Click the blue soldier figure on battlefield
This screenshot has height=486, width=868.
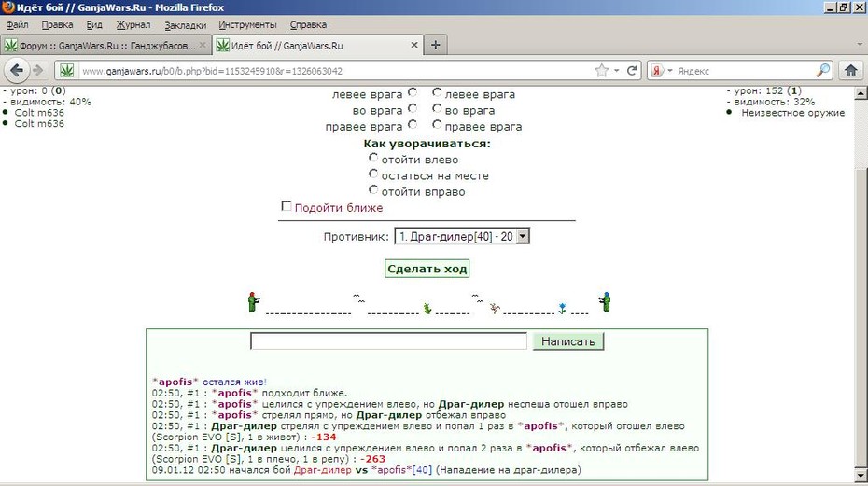click(x=605, y=302)
